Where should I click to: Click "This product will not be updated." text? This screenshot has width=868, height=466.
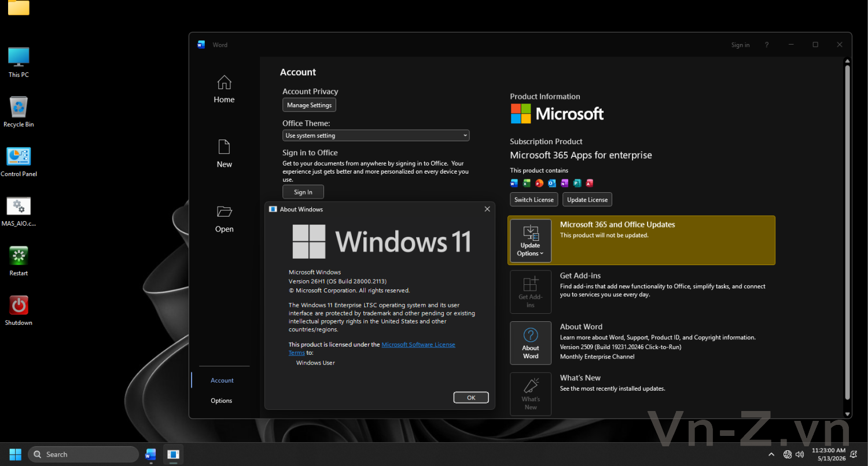(x=604, y=236)
